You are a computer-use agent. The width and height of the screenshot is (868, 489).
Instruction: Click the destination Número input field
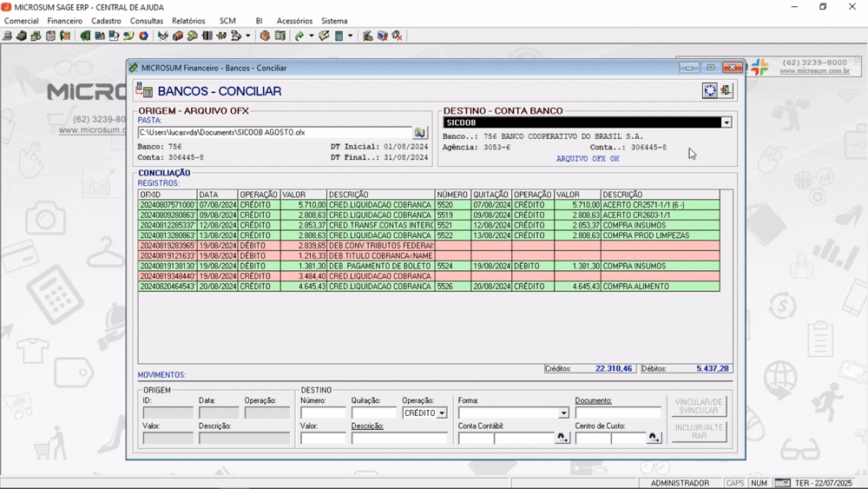coord(323,413)
